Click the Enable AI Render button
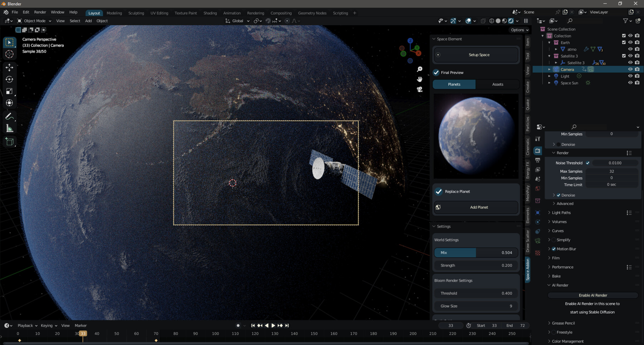 [592, 295]
